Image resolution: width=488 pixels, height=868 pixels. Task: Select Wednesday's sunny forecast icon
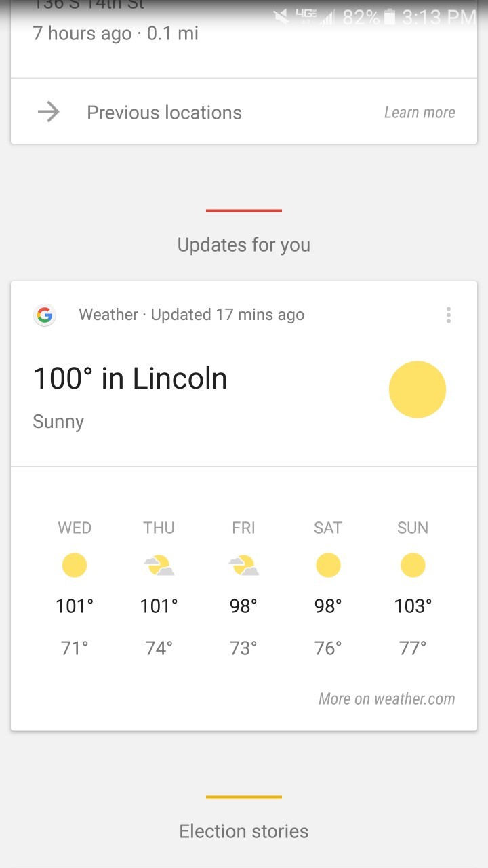pos(75,565)
